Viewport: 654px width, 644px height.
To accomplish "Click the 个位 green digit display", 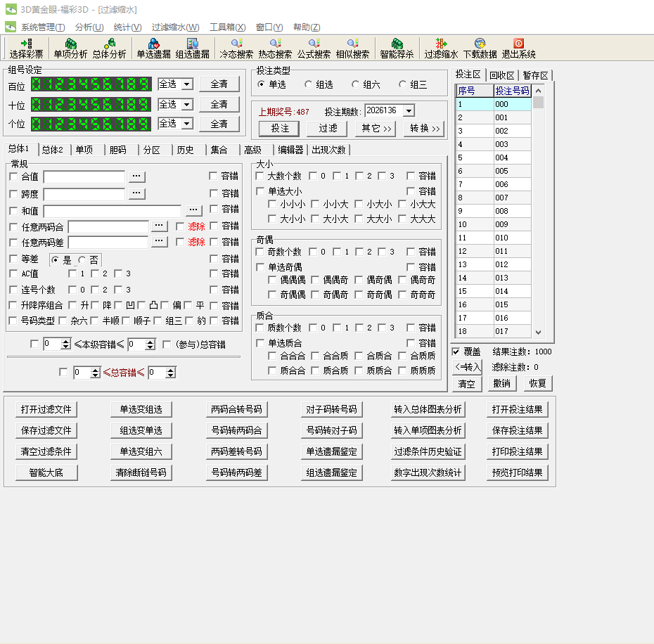I will 91,124.
